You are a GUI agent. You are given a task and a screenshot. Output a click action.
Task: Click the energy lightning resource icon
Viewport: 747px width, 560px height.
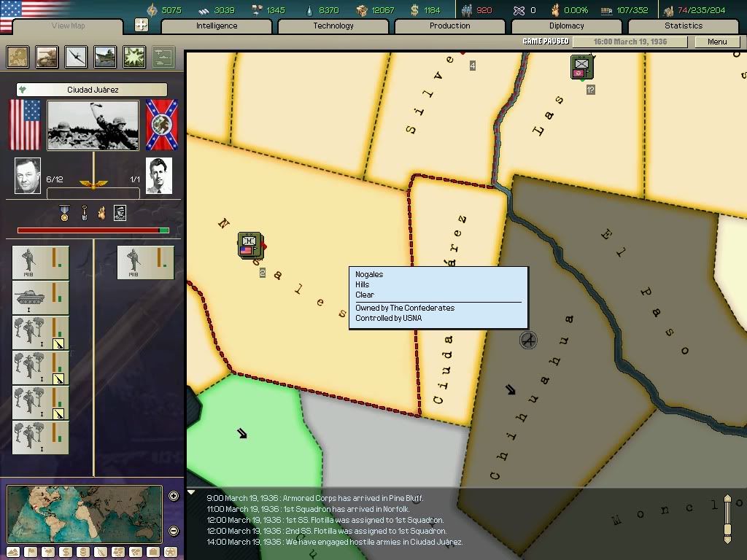tap(152, 10)
